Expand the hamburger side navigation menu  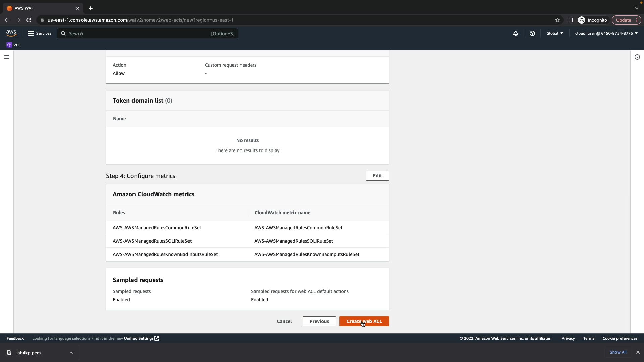point(6,57)
